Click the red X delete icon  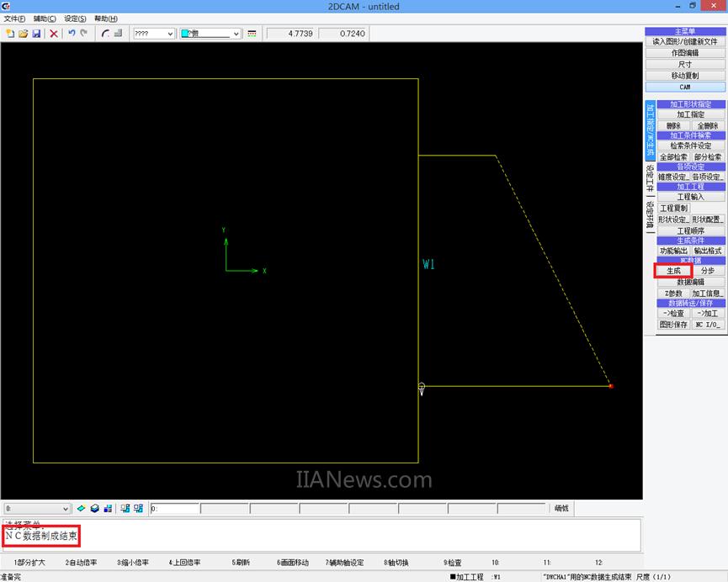point(54,34)
